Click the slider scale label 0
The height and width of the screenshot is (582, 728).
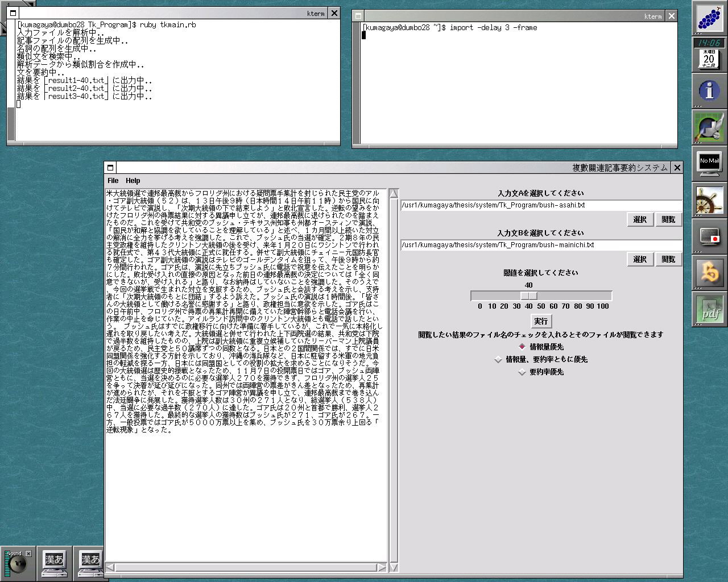(480, 306)
